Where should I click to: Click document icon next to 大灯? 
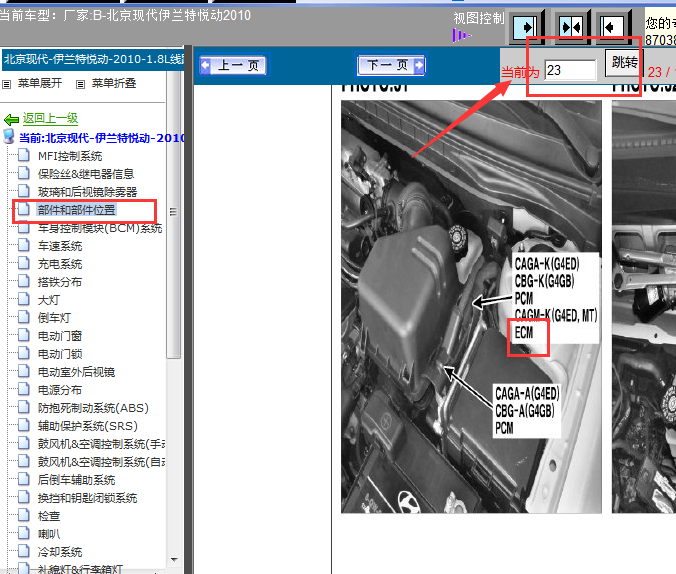point(24,299)
